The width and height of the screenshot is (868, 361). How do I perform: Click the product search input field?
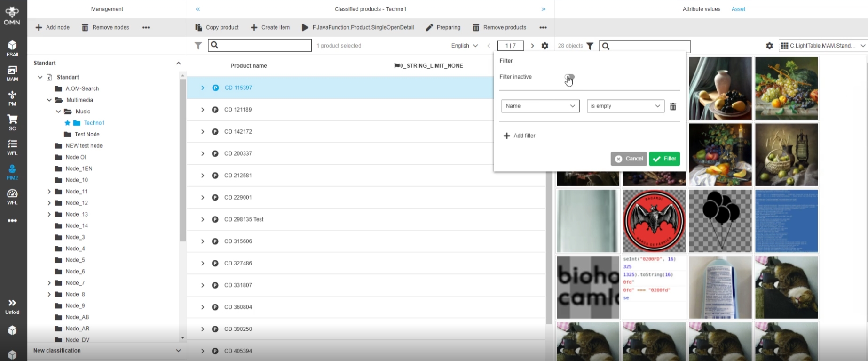point(260,45)
